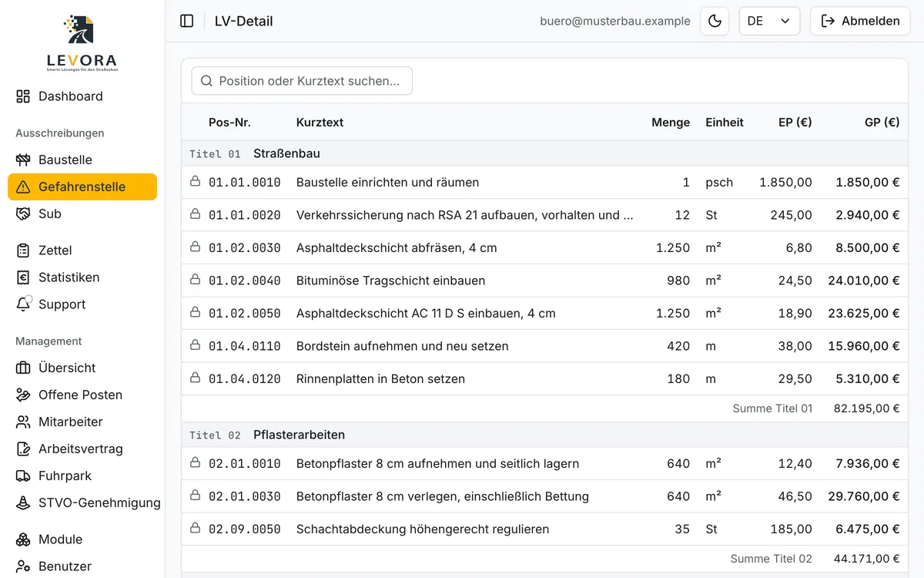Click lock icon of position 01.01.0020
Screen dimensions: 924x578
pyautogui.click(x=195, y=214)
